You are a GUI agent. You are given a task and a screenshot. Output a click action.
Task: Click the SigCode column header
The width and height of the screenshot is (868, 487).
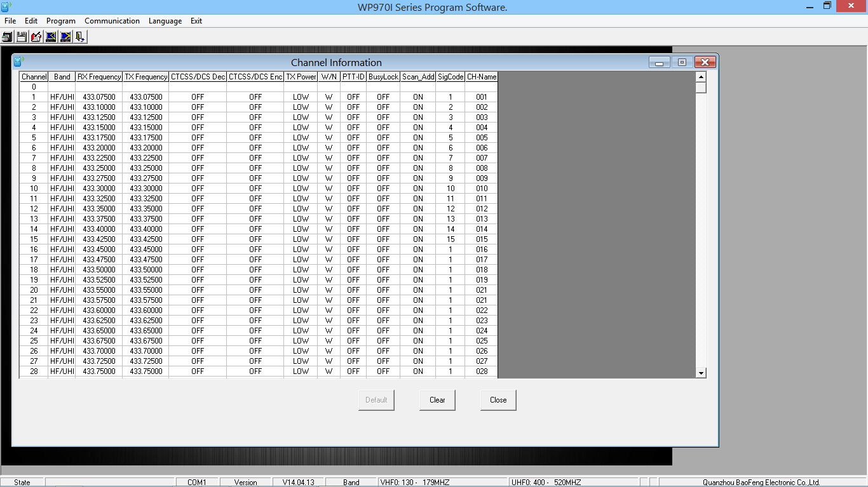[x=451, y=77]
